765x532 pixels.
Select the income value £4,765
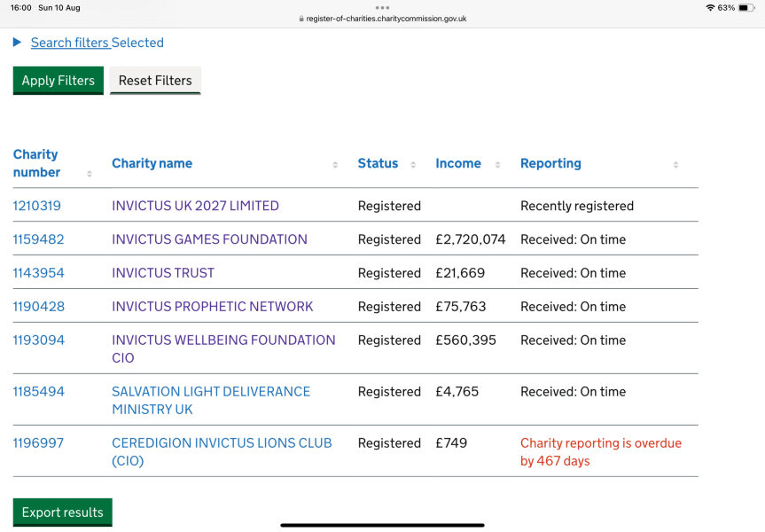click(457, 391)
